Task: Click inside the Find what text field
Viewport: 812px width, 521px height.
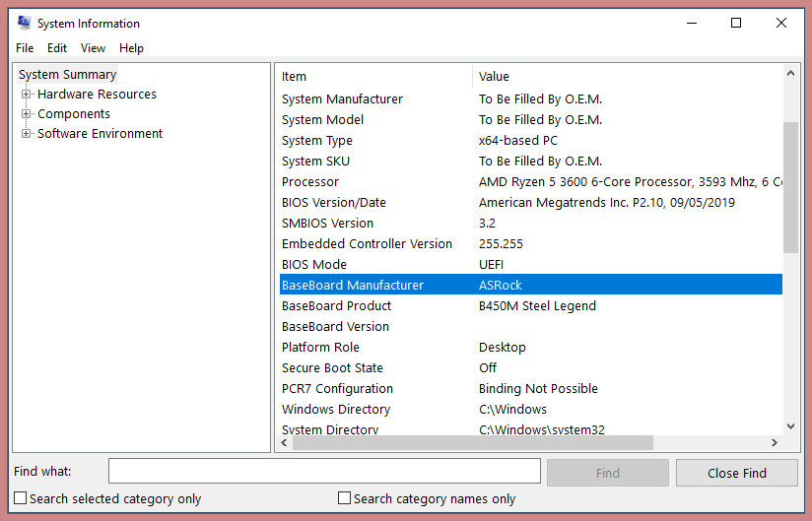Action: tap(324, 472)
